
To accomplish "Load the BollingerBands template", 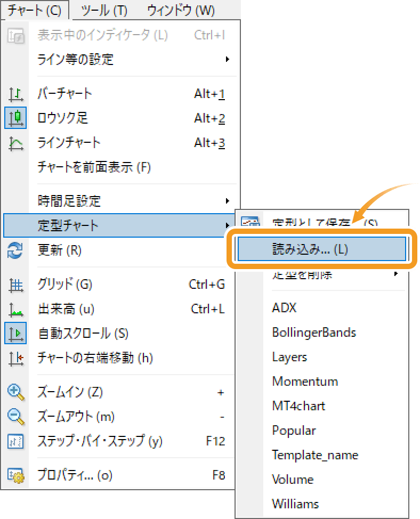I will point(322,333).
